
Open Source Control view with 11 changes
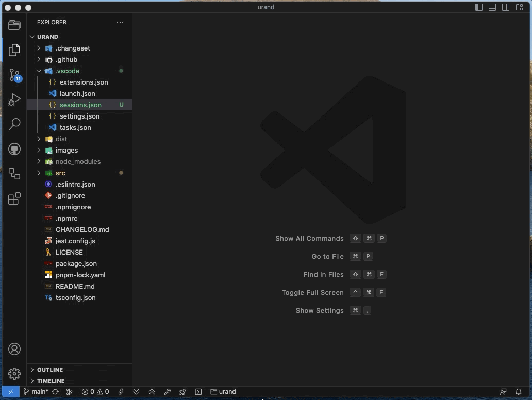(x=14, y=75)
